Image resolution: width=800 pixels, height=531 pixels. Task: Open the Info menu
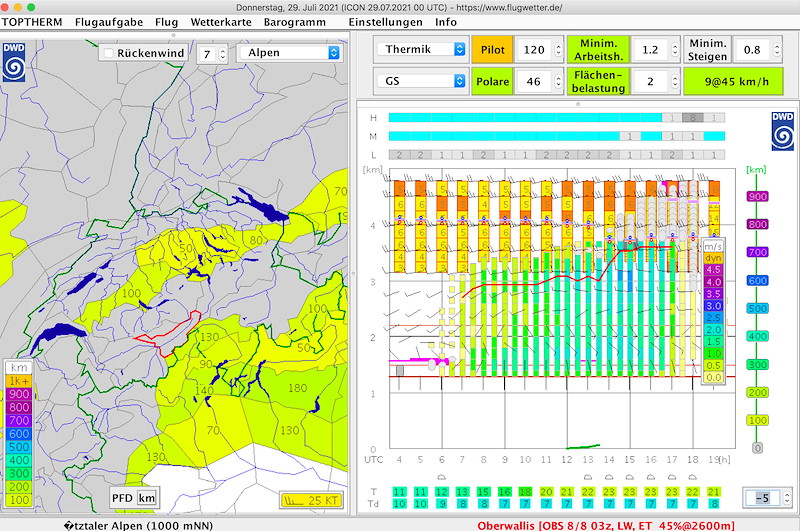coord(445,22)
